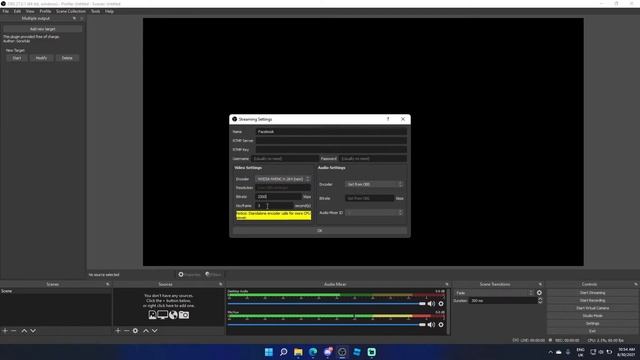Move scene down arrow in Scenes panel
The image size is (640, 360).
pyautogui.click(x=33, y=331)
